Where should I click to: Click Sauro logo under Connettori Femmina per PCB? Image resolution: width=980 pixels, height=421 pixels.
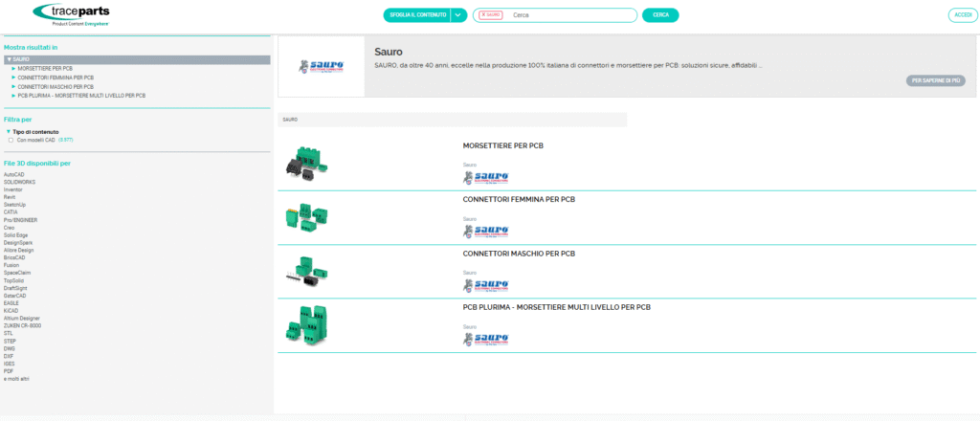(485, 231)
